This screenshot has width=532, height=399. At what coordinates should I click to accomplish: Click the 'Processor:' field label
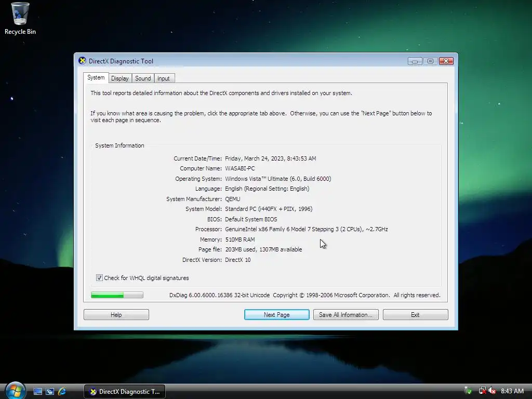[208, 229]
